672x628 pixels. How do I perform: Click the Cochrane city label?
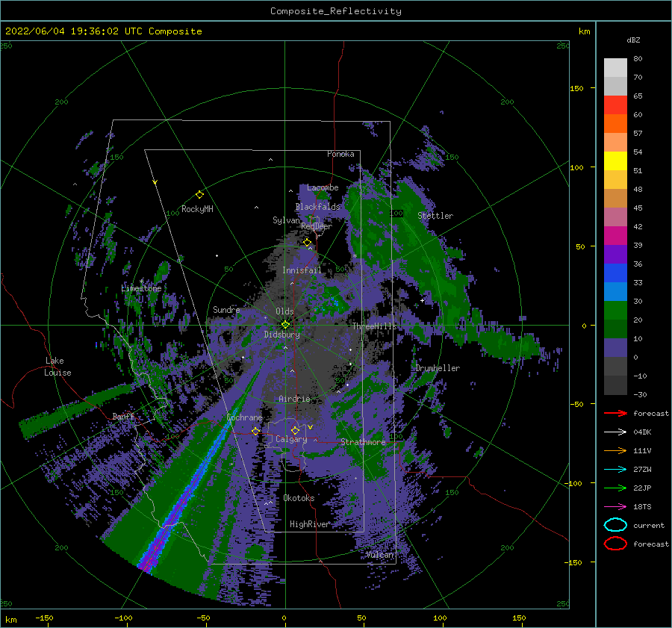click(x=244, y=417)
